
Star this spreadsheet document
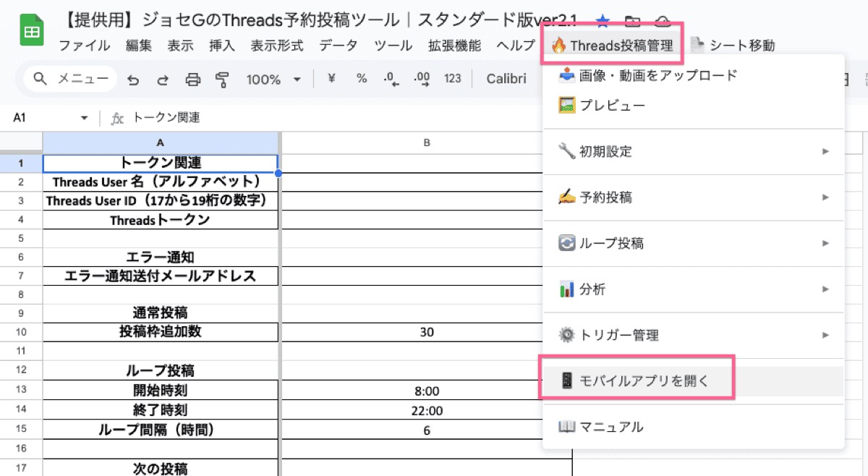pos(603,21)
